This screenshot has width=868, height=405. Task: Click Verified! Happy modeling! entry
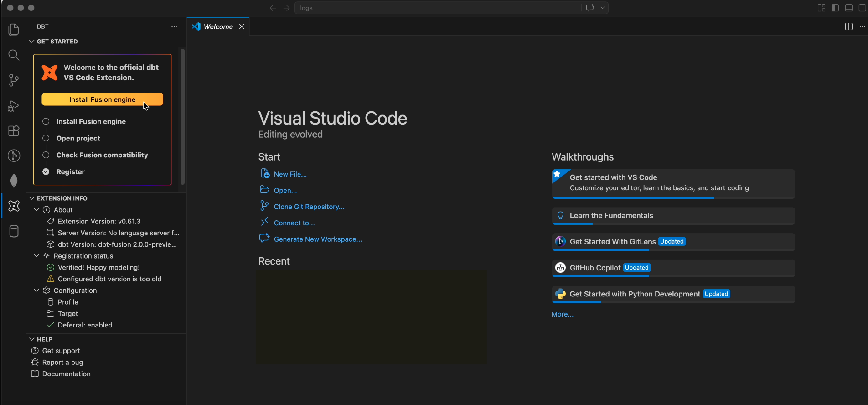coord(106,267)
